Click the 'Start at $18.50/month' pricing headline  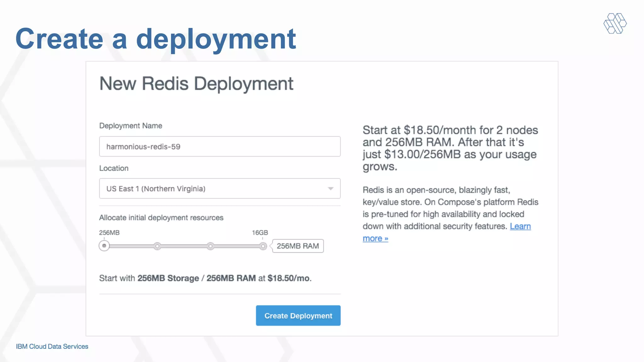(x=450, y=148)
